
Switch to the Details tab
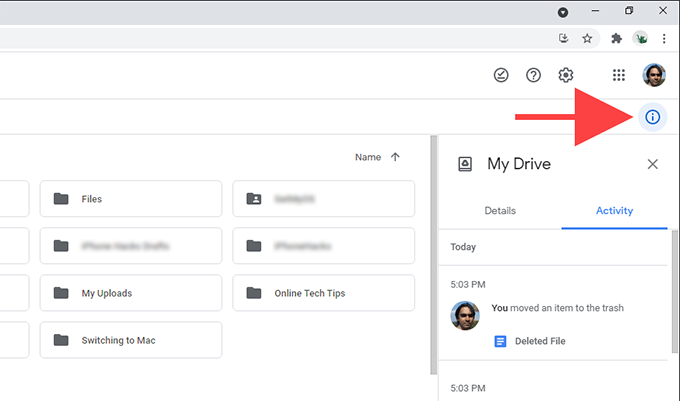pyautogui.click(x=500, y=211)
